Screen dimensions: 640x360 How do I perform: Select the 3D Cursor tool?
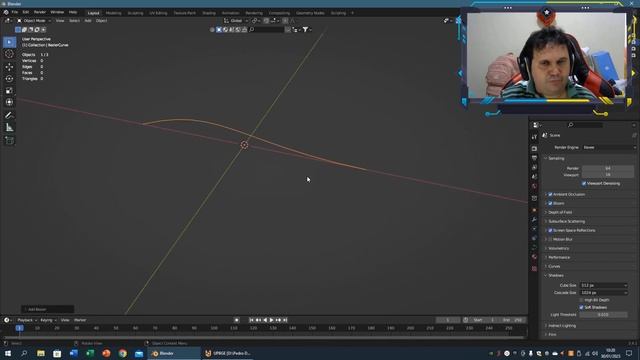coord(9,54)
